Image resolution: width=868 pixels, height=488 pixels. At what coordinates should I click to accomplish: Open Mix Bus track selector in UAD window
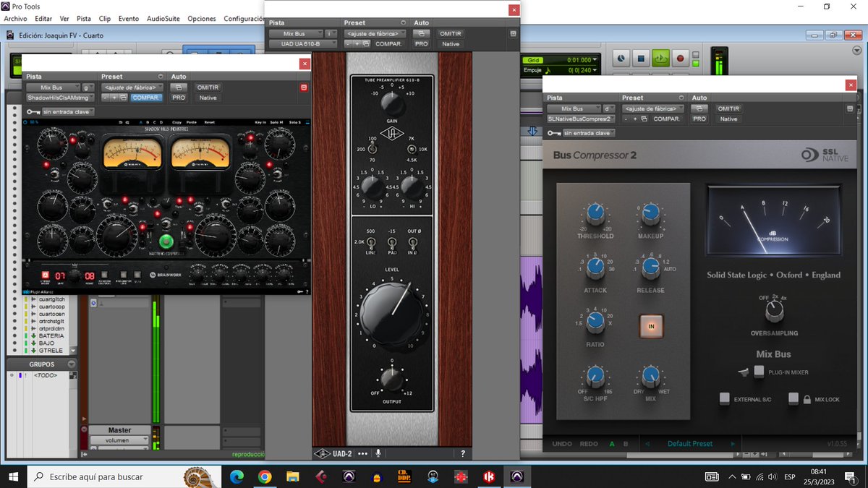(295, 33)
